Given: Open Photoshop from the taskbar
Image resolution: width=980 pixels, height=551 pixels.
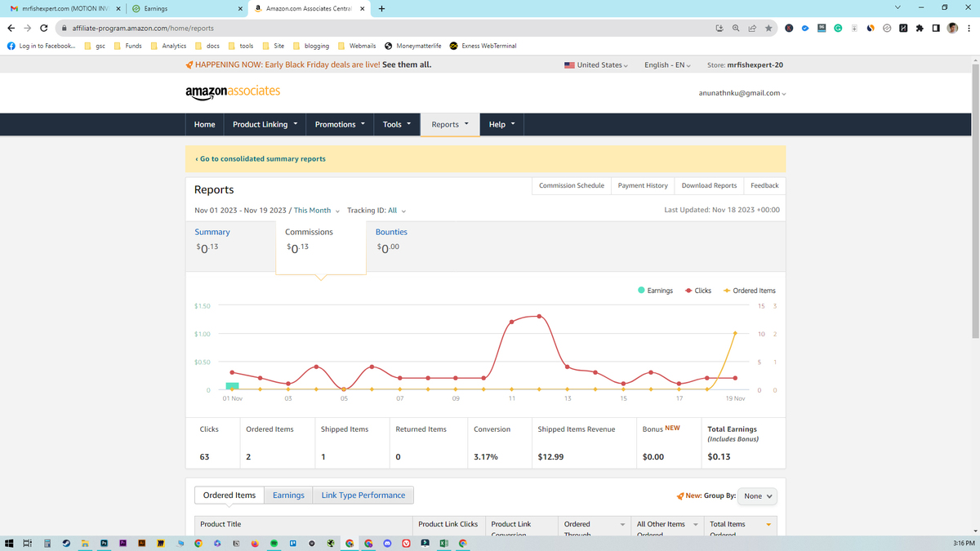Looking at the screenshot, I should pos(104,543).
